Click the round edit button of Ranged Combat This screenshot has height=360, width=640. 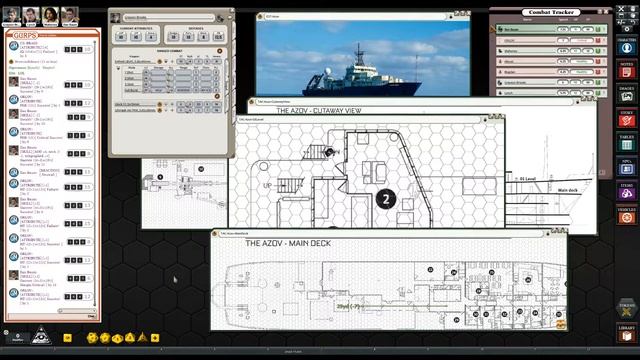220,51
